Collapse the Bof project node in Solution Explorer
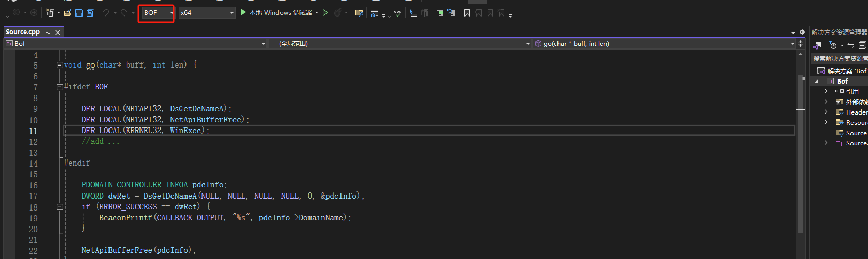Screen dimensions: 868x259 pos(817,82)
